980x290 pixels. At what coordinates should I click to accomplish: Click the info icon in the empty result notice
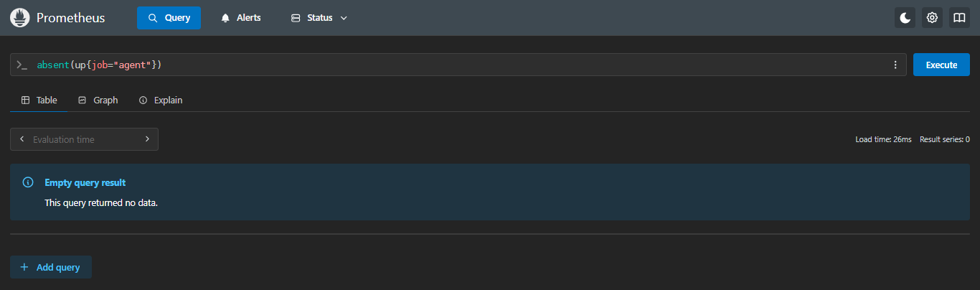pos(28,182)
